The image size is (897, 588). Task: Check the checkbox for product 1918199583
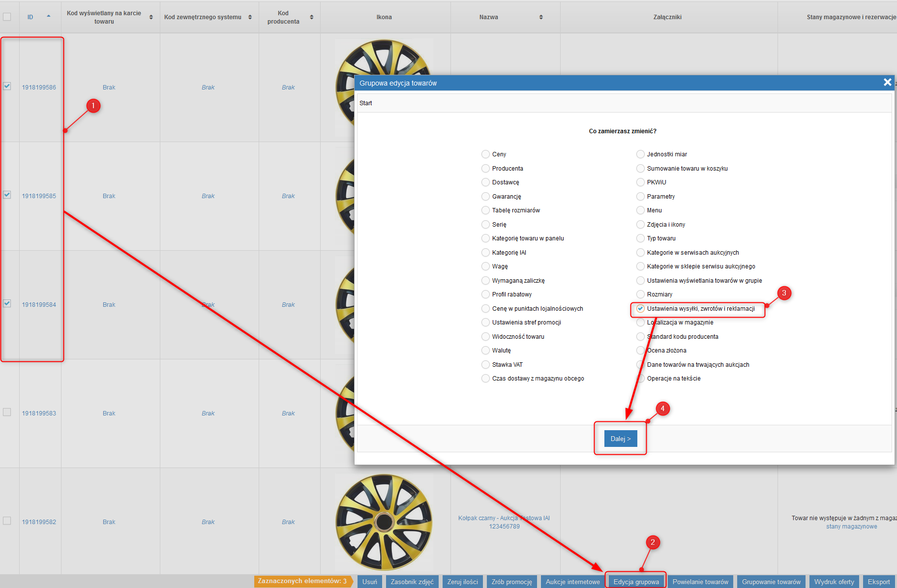tap(7, 412)
